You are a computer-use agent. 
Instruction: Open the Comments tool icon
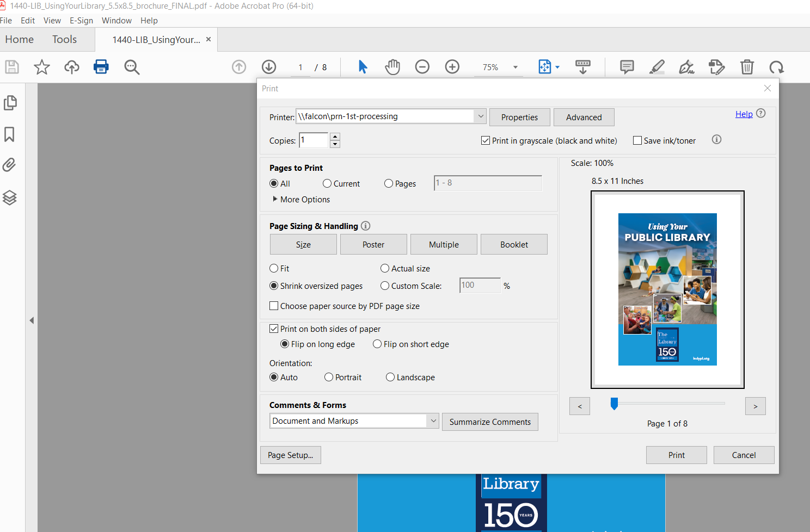coord(626,67)
